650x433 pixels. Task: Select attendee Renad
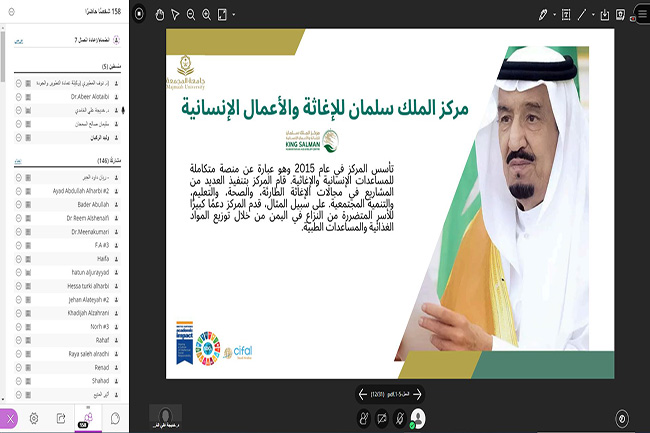(67, 368)
